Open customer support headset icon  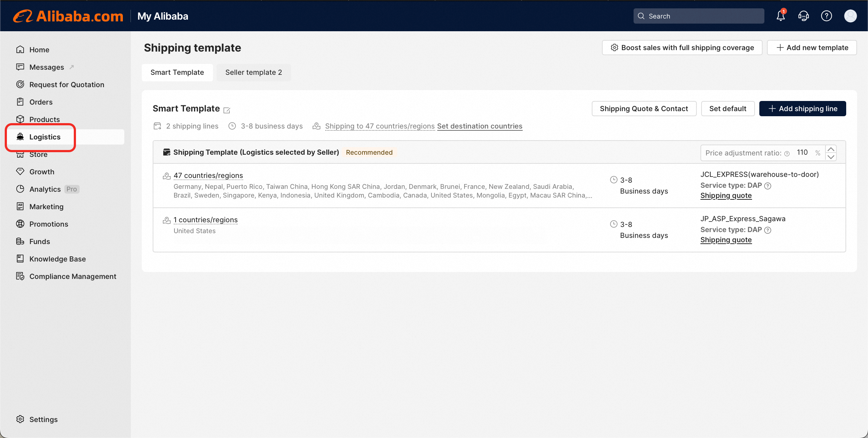[x=804, y=16]
